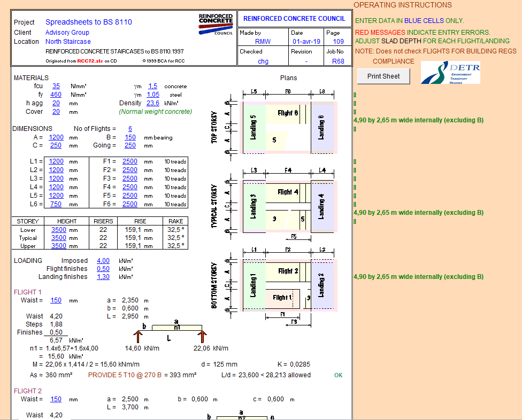This screenshot has width=522, height=420.
Task: Select dimension C value '250'
Action: point(56,145)
